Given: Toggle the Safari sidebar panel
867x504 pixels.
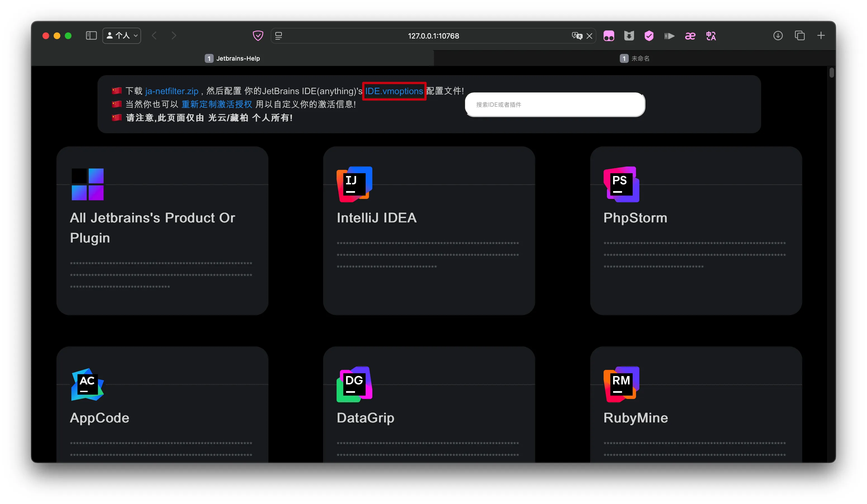Looking at the screenshot, I should [91, 36].
